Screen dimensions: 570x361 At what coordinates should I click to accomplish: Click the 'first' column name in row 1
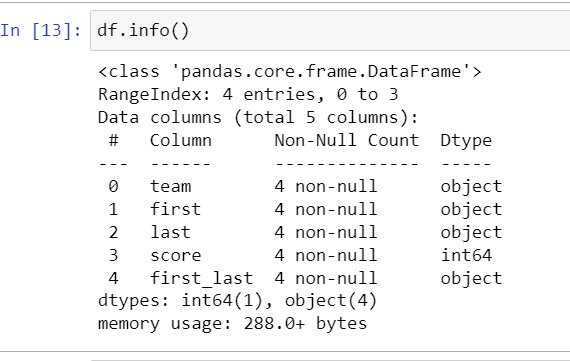[x=175, y=209]
